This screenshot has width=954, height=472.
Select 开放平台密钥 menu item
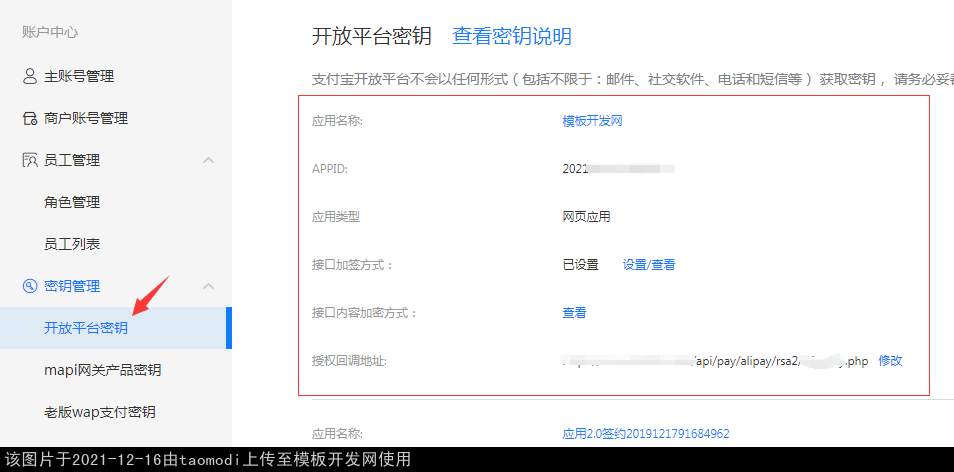(86, 328)
